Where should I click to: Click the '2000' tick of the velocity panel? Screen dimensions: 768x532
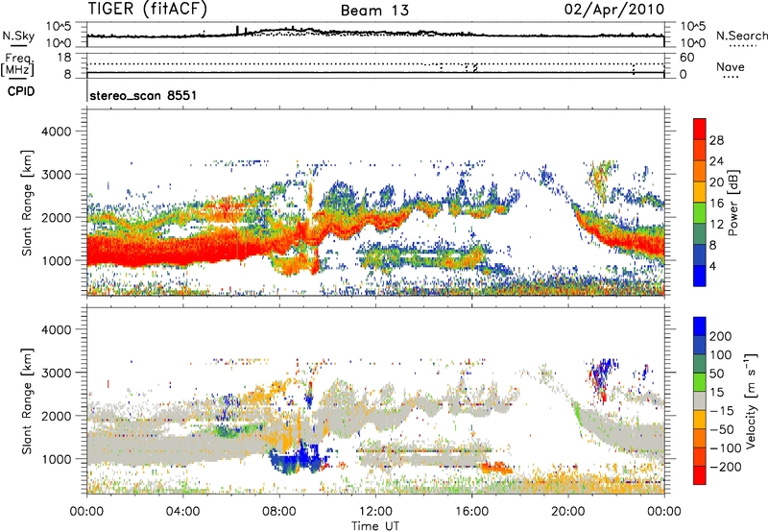(56, 416)
